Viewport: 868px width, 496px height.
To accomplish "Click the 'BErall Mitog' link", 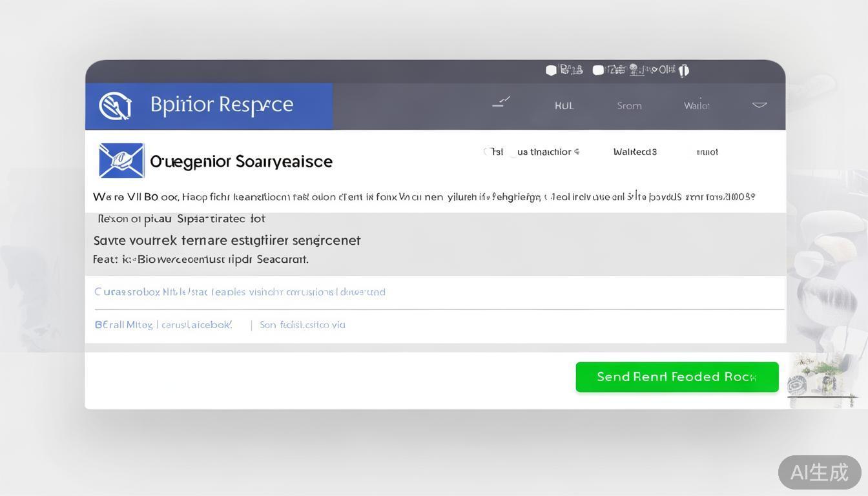I will 163,325.
